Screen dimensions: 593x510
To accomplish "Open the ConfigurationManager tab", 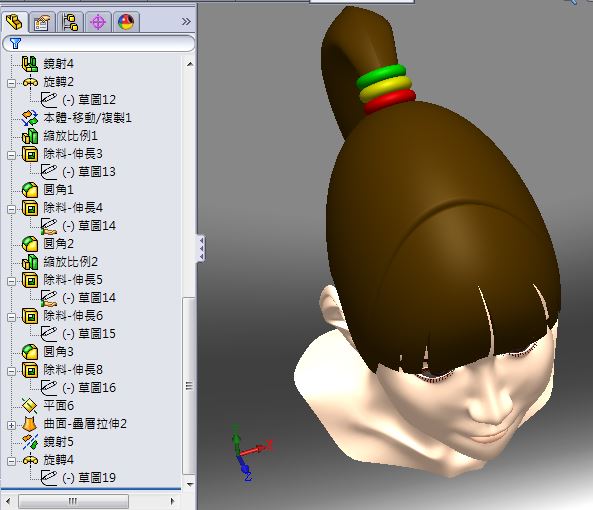I will (70, 22).
